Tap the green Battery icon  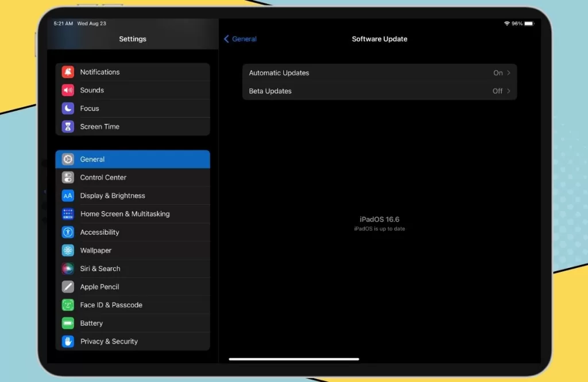[68, 323]
